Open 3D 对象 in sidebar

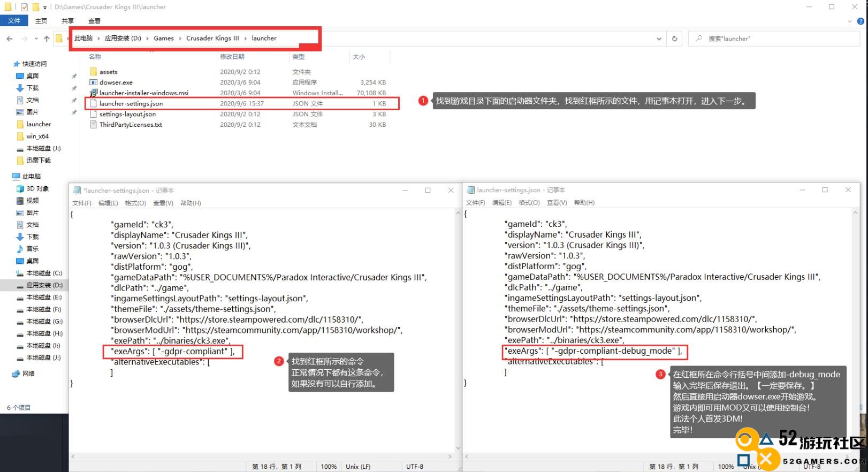click(x=37, y=188)
